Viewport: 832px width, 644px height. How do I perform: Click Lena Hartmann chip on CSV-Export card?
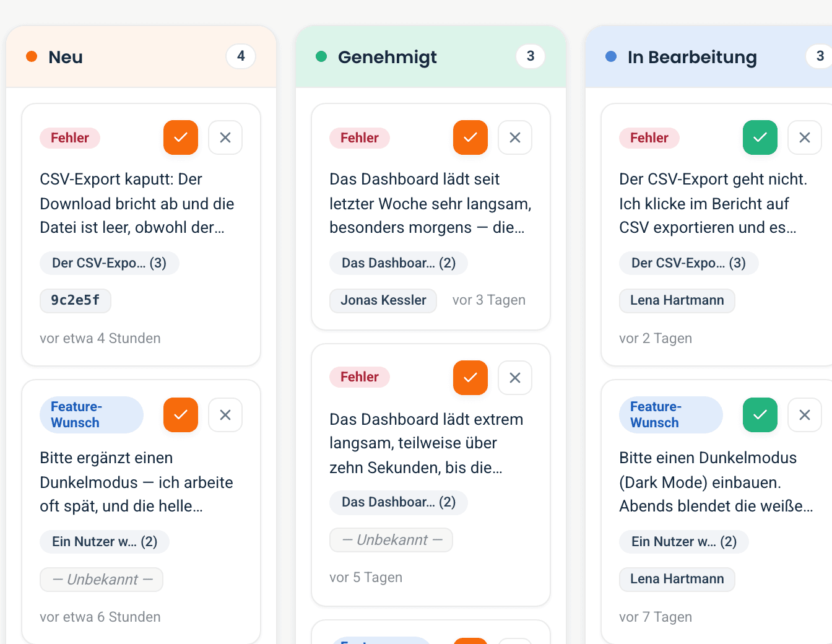(677, 300)
